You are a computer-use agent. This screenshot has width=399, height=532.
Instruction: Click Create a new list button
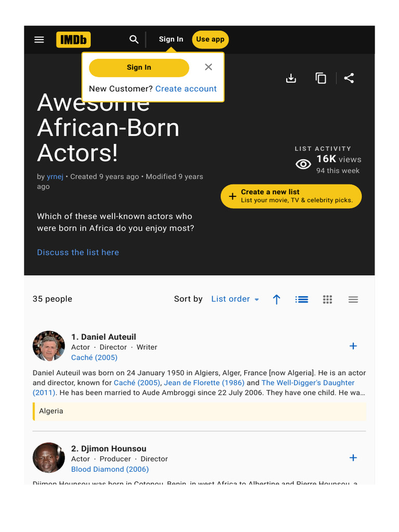291,196
